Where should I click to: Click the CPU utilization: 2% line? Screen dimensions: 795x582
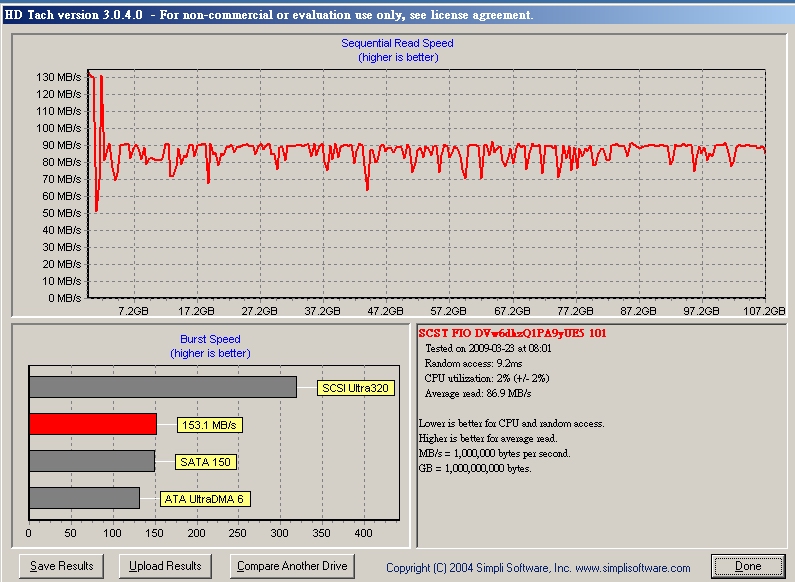coord(487,378)
